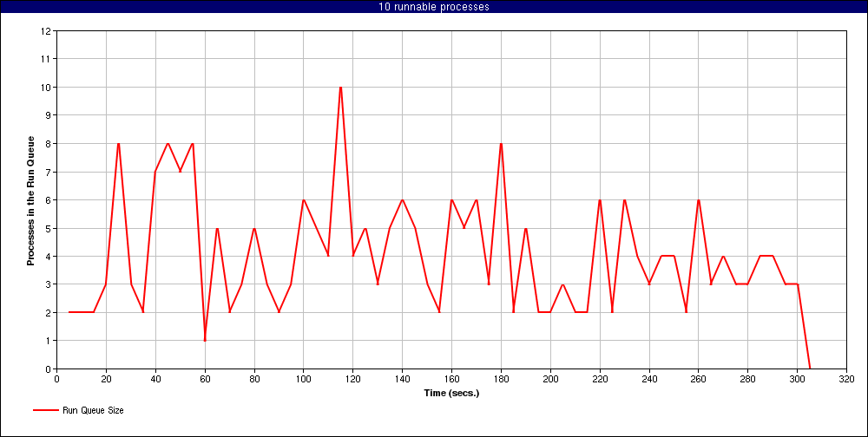Click the x-axis tick label "240"
The image size is (868, 437).
pyautogui.click(x=649, y=378)
